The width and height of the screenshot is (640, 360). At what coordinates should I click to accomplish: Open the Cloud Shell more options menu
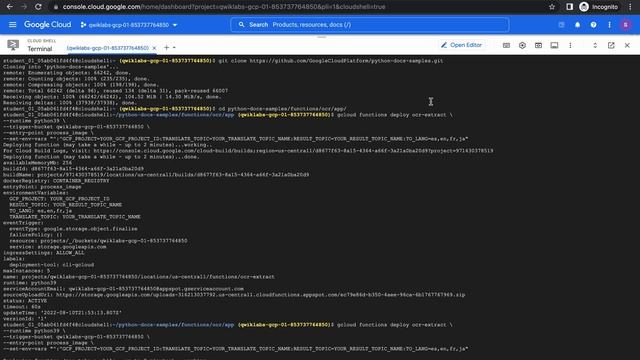pyautogui.click(x=570, y=45)
